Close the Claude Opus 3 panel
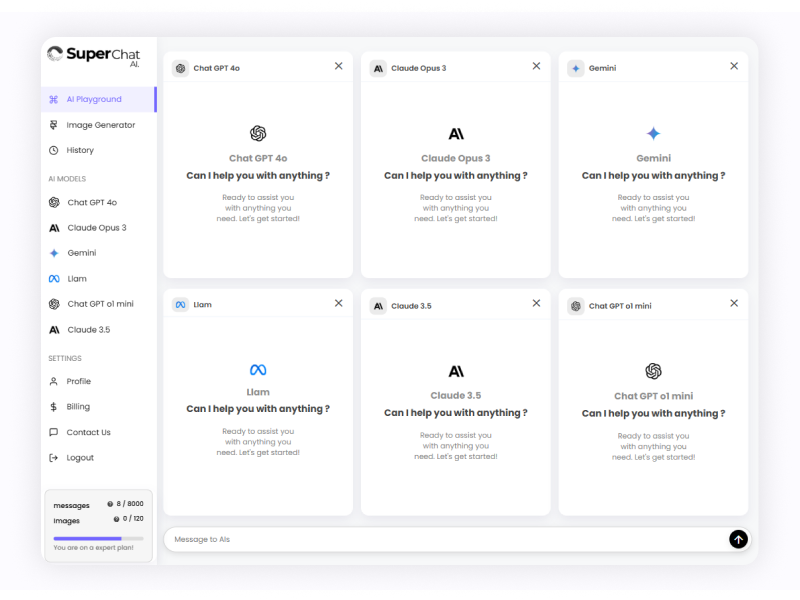The height and width of the screenshot is (600, 800). point(536,66)
